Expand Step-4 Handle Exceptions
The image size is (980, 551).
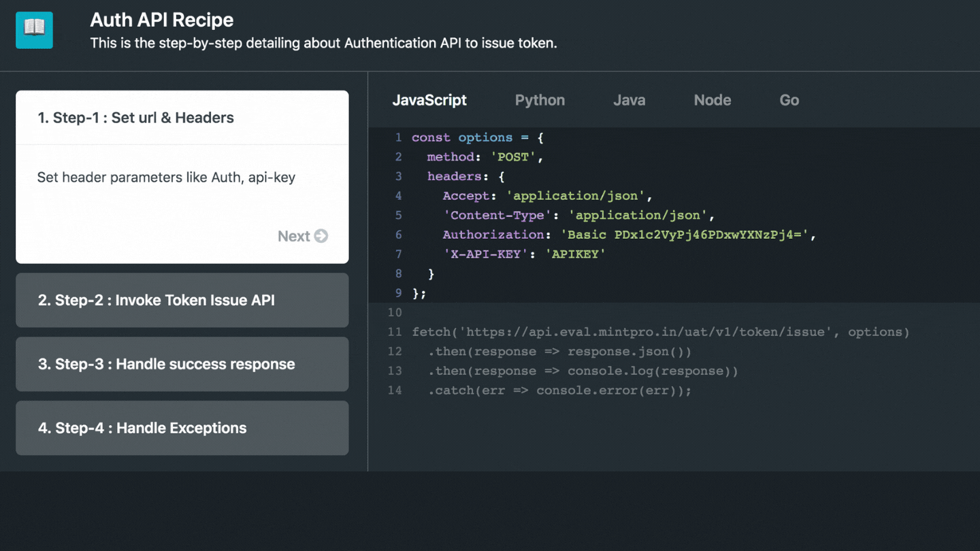click(182, 428)
